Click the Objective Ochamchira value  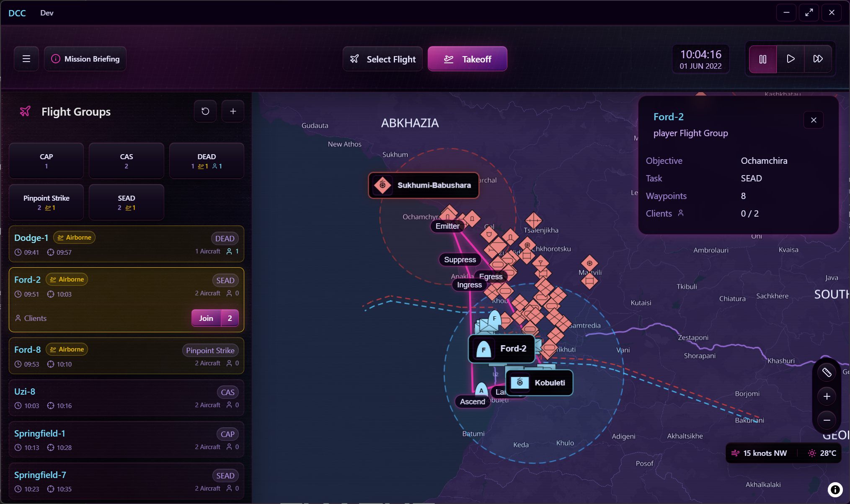pos(764,160)
